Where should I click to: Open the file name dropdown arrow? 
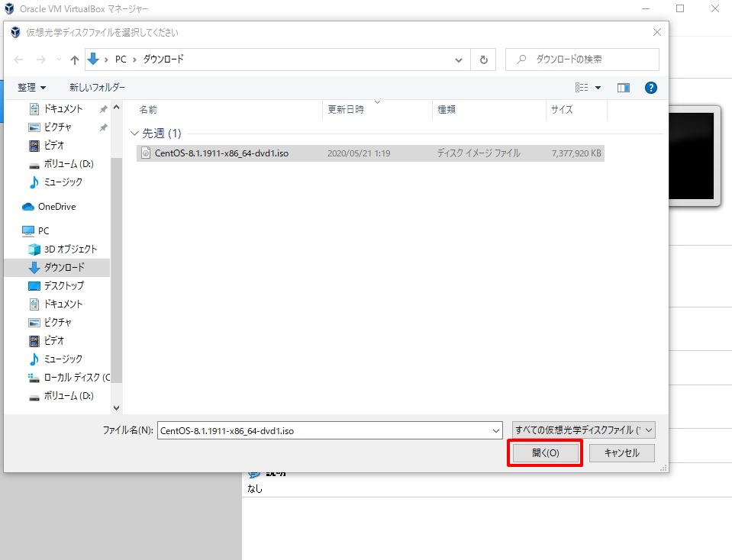496,430
